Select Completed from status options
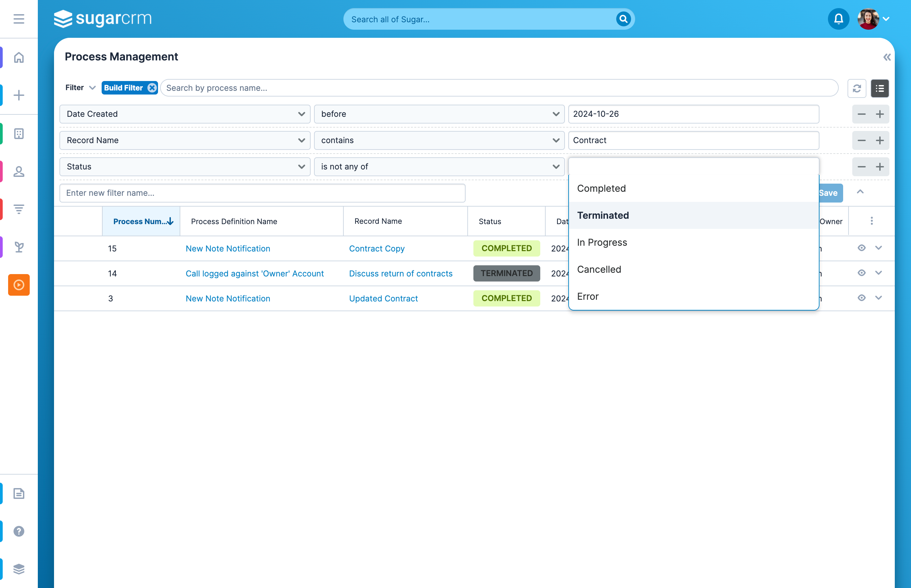 pyautogui.click(x=694, y=189)
